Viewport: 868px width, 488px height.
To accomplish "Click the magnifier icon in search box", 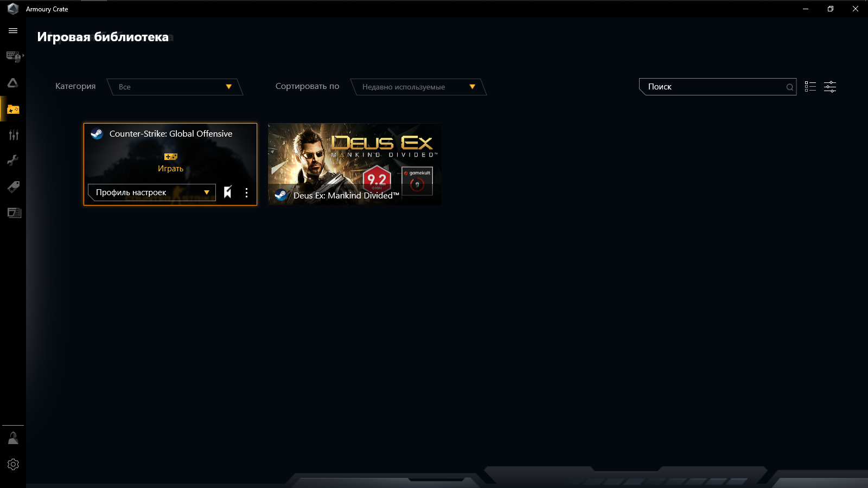I will tap(789, 87).
